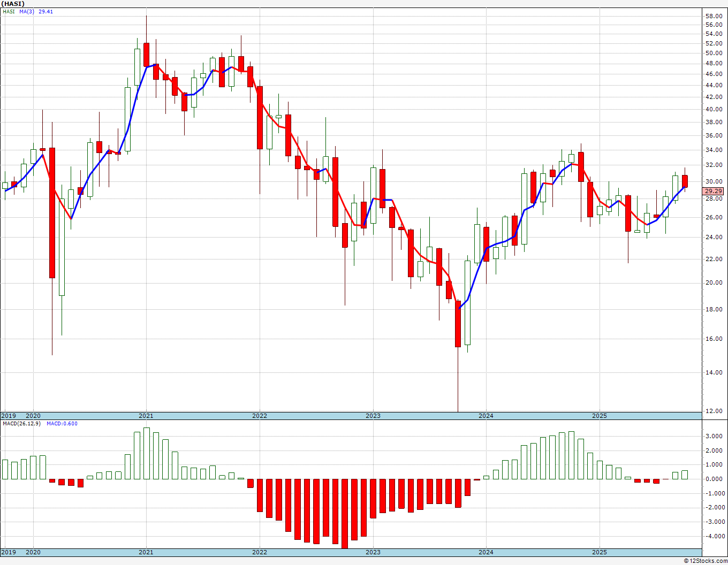Image resolution: width=728 pixels, height=565 pixels.
Task: Select the MA(3) value 29.41
Action: pyautogui.click(x=46, y=11)
